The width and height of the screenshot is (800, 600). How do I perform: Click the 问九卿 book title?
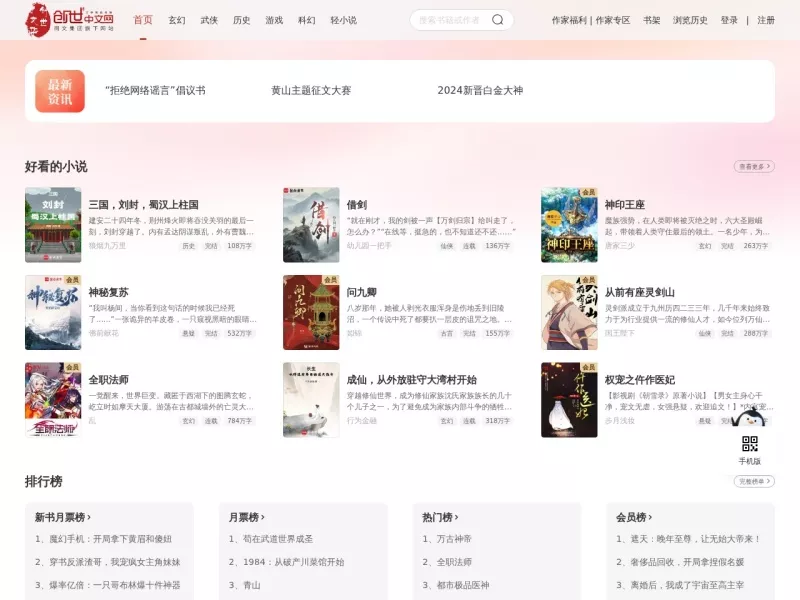click(x=362, y=292)
